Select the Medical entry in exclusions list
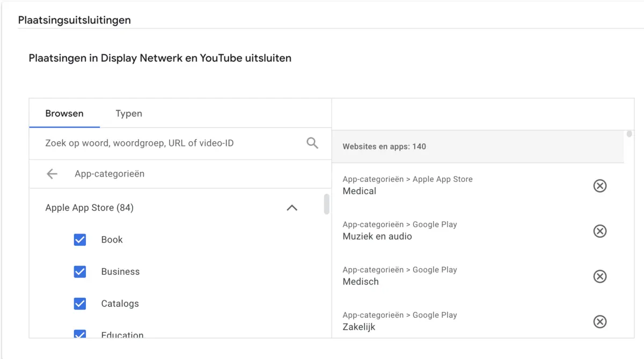The height and width of the screenshot is (359, 644). tap(360, 191)
